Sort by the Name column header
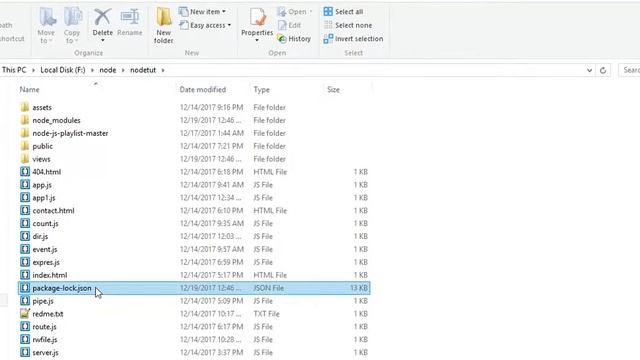 [30, 90]
